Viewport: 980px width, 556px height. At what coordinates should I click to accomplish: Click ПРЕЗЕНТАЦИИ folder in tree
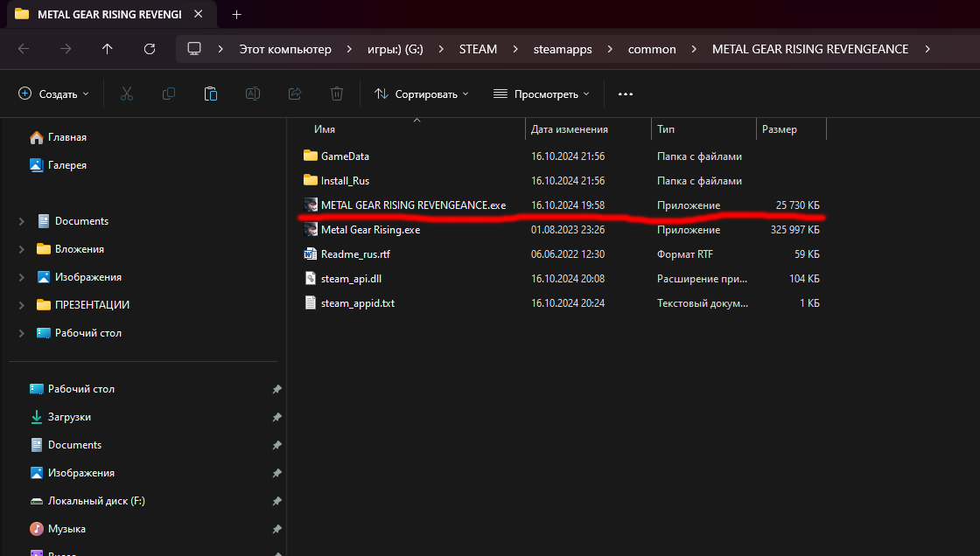pyautogui.click(x=92, y=305)
